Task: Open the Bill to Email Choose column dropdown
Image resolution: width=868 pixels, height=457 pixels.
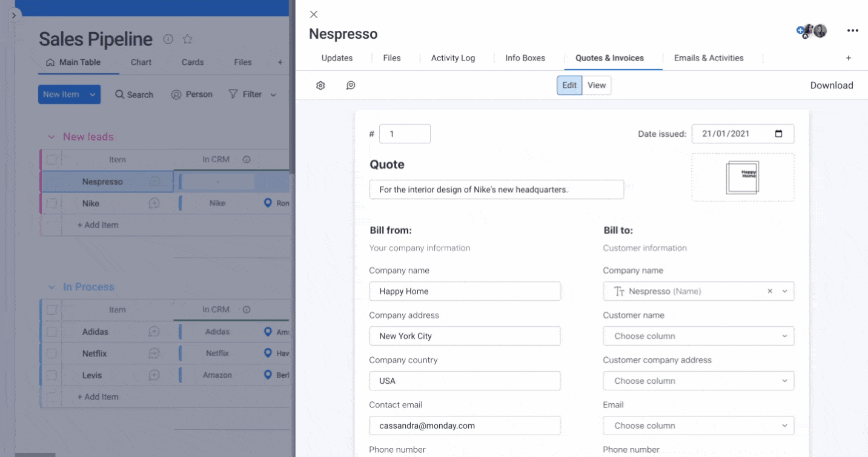Action: [x=698, y=426]
